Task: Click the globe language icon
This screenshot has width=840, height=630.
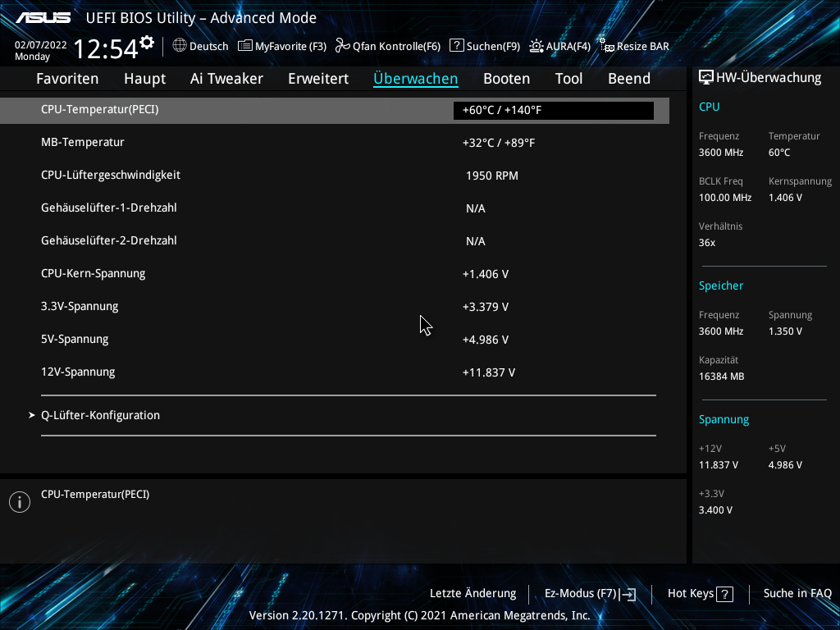Action: 180,46
